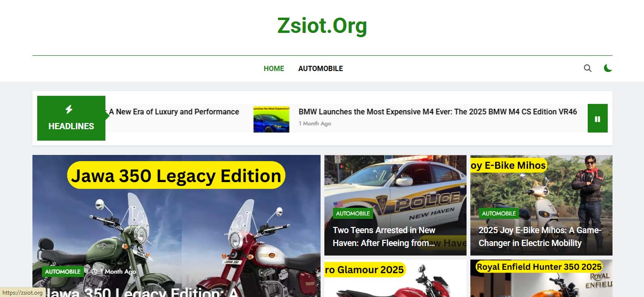
Task: Click the Headlines lightning bolt icon
Action: pos(69,109)
